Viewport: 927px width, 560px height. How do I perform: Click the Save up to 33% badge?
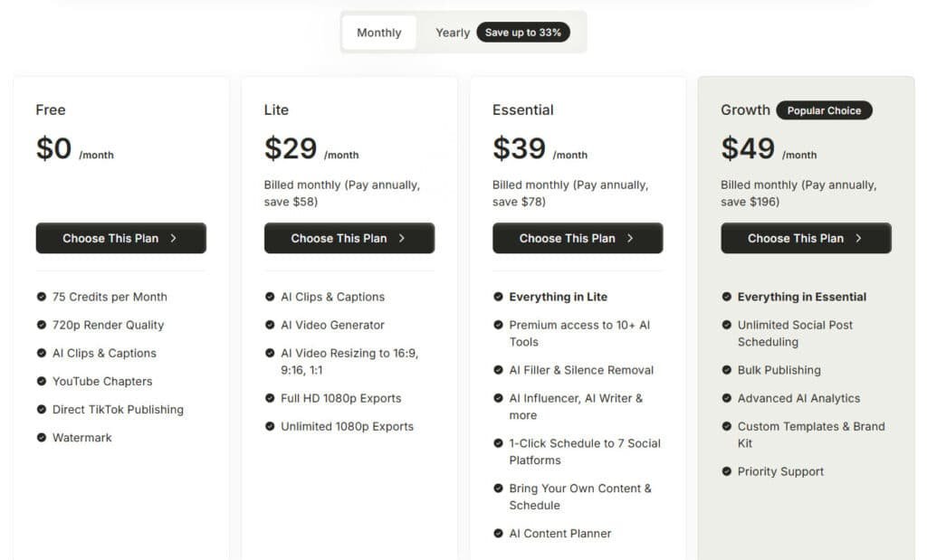[x=522, y=33]
